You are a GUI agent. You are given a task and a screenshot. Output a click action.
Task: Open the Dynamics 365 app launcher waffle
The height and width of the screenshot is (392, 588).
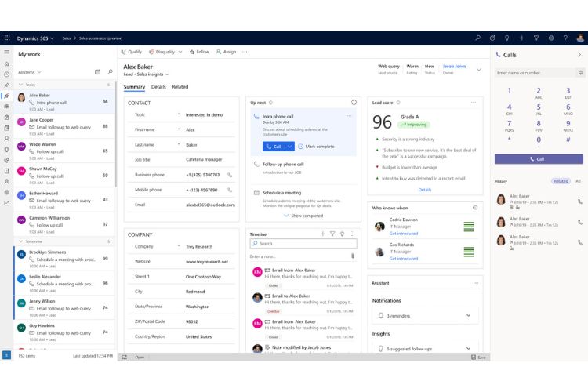(7, 38)
